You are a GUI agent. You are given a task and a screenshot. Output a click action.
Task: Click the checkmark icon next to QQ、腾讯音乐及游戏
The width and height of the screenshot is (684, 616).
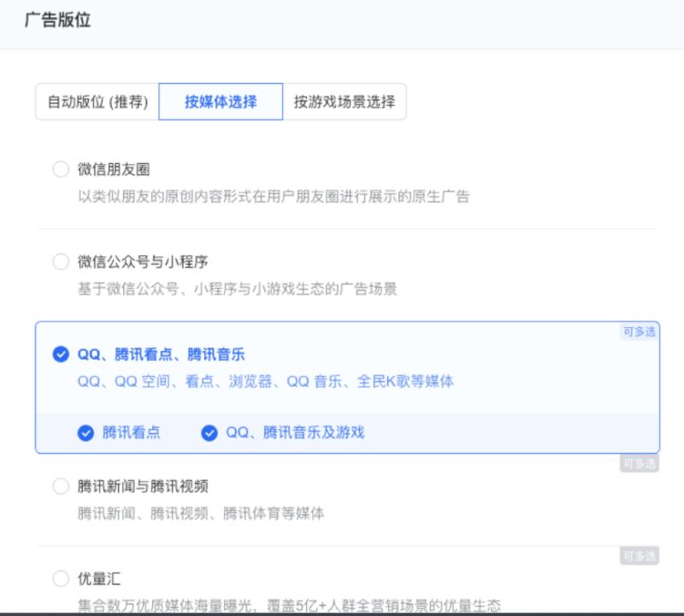[x=209, y=432]
